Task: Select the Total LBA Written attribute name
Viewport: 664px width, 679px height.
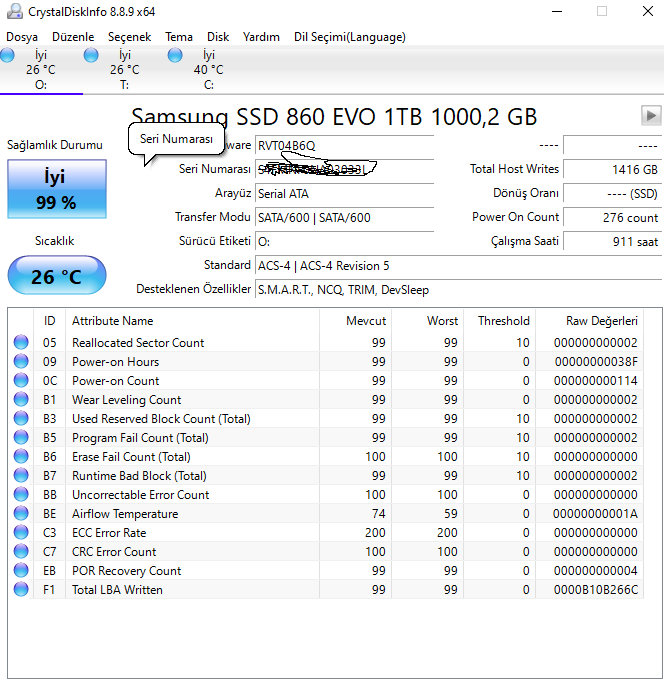Action: tap(117, 590)
